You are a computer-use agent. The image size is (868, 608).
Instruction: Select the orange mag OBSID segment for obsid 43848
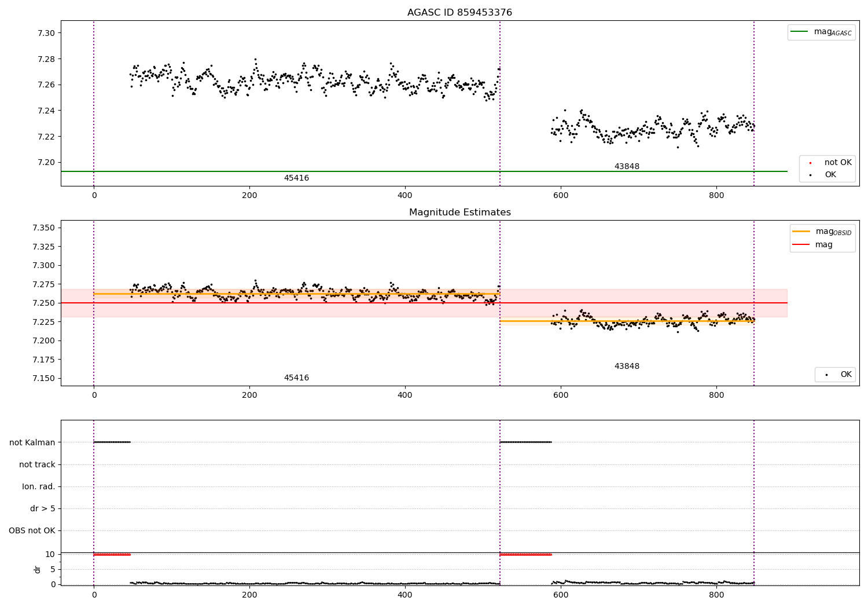click(x=627, y=321)
